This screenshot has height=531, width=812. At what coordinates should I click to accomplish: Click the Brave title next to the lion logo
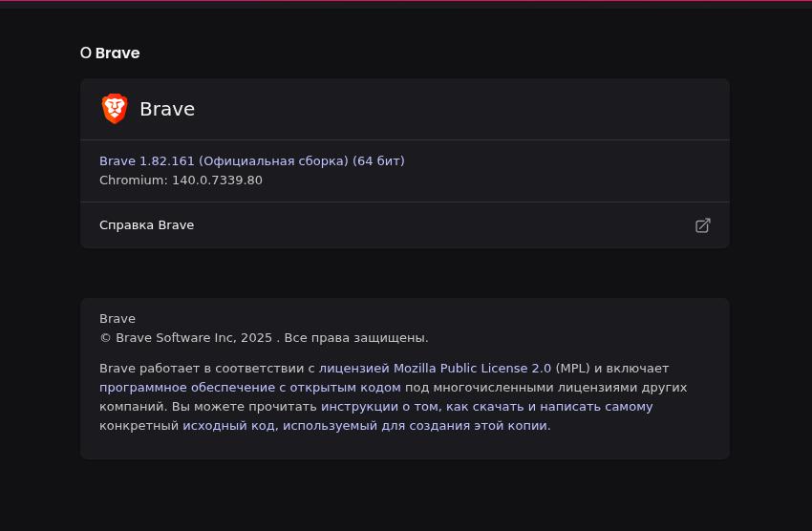click(167, 109)
